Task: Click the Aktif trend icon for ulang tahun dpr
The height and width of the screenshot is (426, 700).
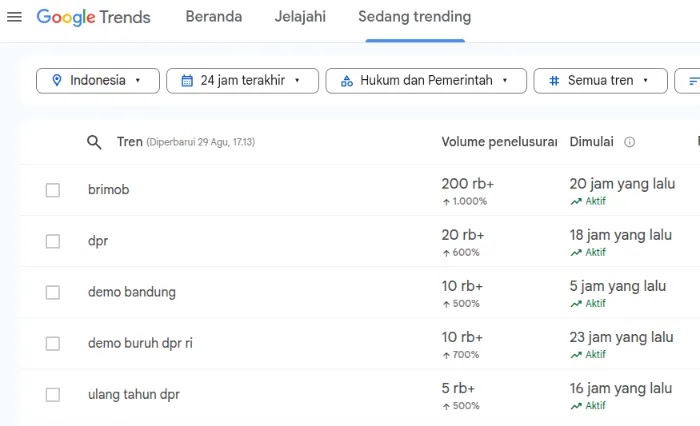Action: (576, 406)
